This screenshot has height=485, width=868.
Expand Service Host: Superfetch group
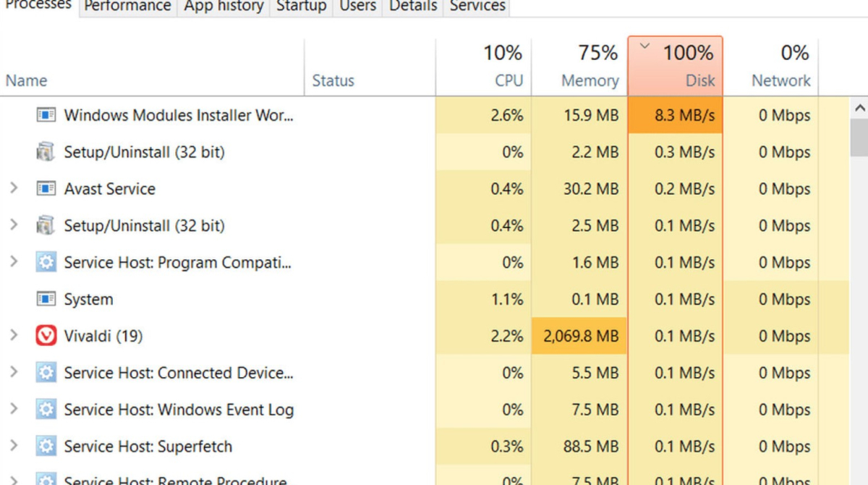[13, 446]
